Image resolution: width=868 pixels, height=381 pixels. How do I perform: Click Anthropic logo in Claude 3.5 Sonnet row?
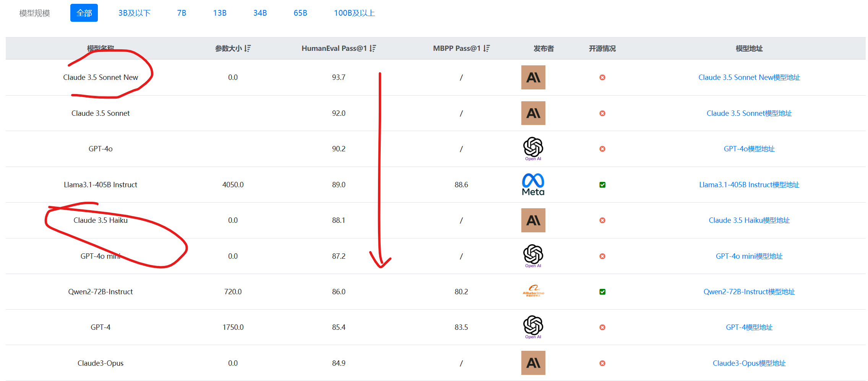[x=533, y=113]
